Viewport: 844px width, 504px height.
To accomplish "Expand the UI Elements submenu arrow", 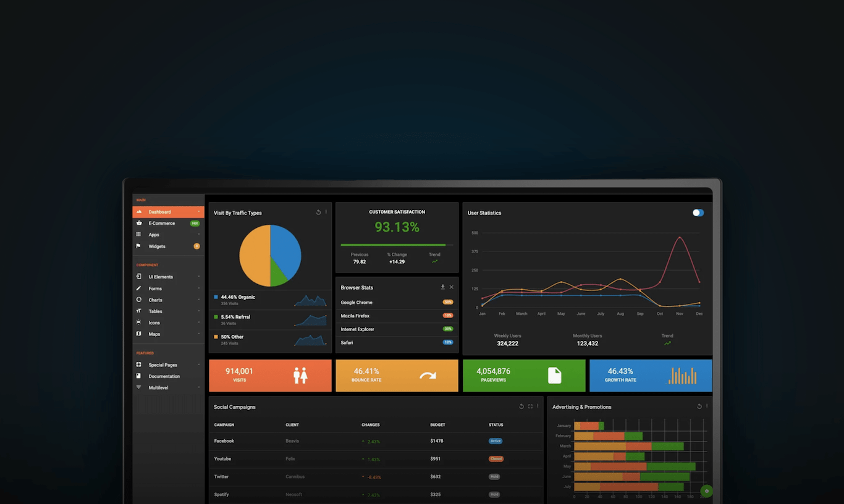I will click(199, 277).
